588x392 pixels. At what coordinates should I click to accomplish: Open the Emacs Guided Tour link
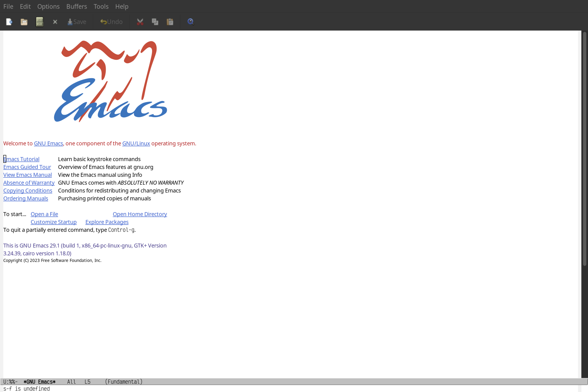[x=27, y=167]
